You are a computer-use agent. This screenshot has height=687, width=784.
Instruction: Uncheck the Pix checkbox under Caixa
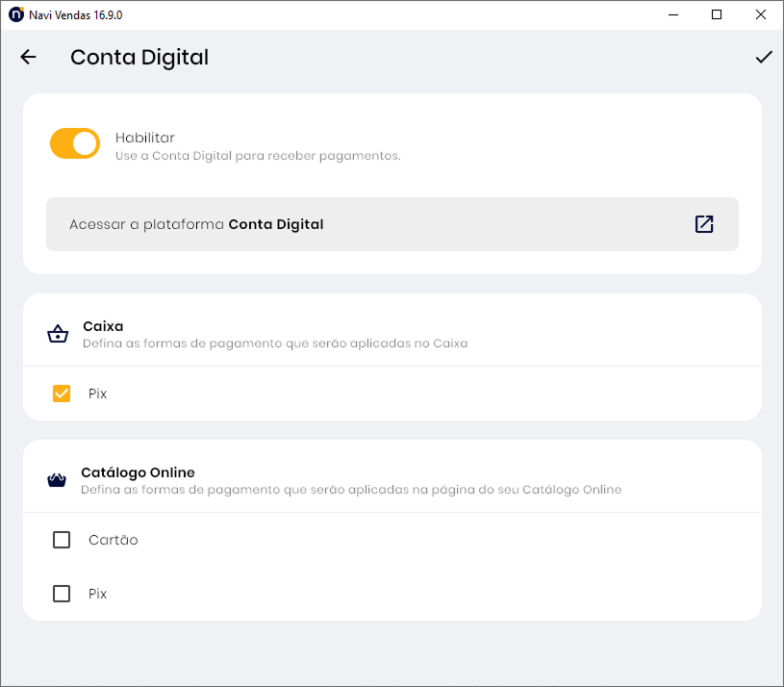coord(62,394)
